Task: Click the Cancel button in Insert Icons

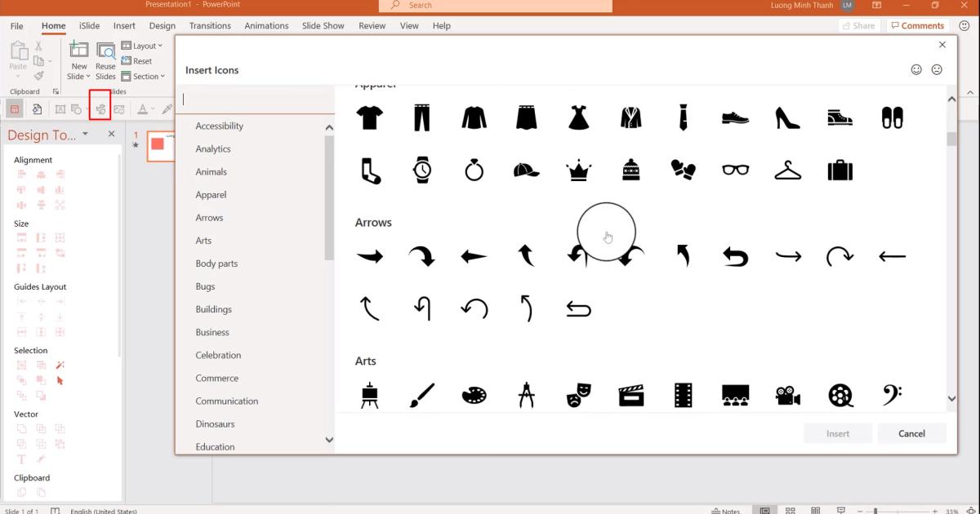Action: click(x=911, y=433)
